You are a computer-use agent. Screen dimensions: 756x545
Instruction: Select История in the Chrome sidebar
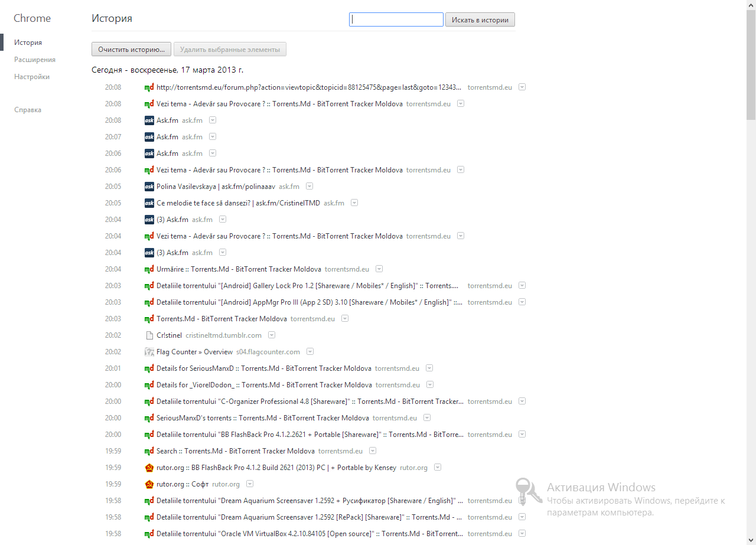[x=28, y=43]
